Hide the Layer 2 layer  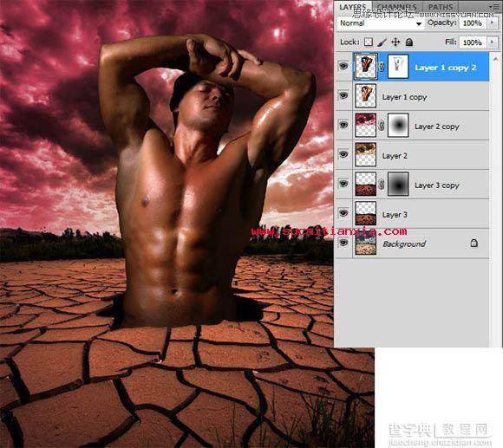pos(343,154)
